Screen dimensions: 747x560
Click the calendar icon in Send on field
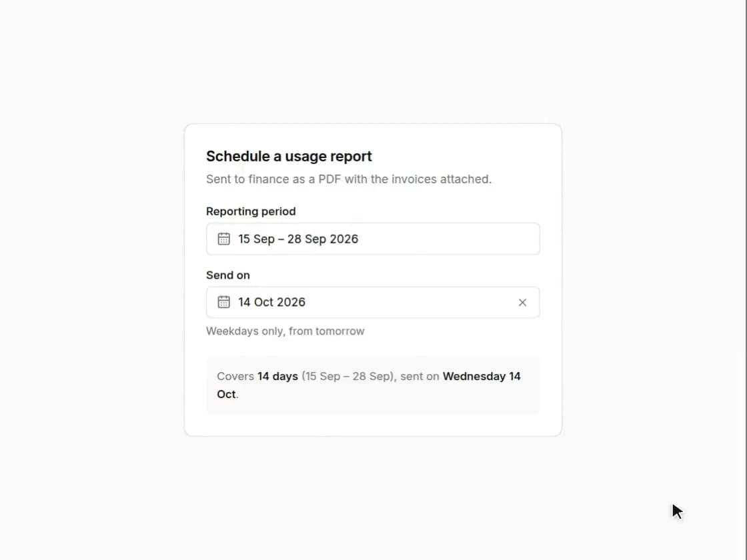[x=223, y=302]
